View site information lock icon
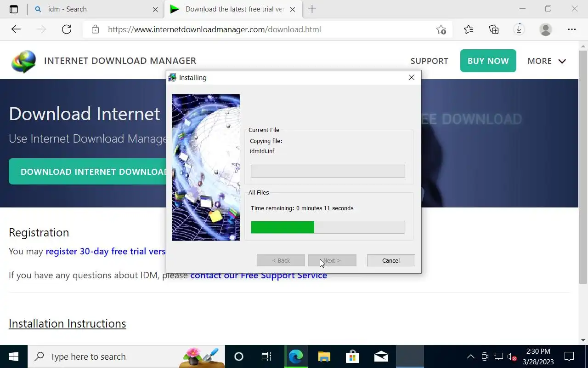588x368 pixels. pyautogui.click(x=95, y=29)
